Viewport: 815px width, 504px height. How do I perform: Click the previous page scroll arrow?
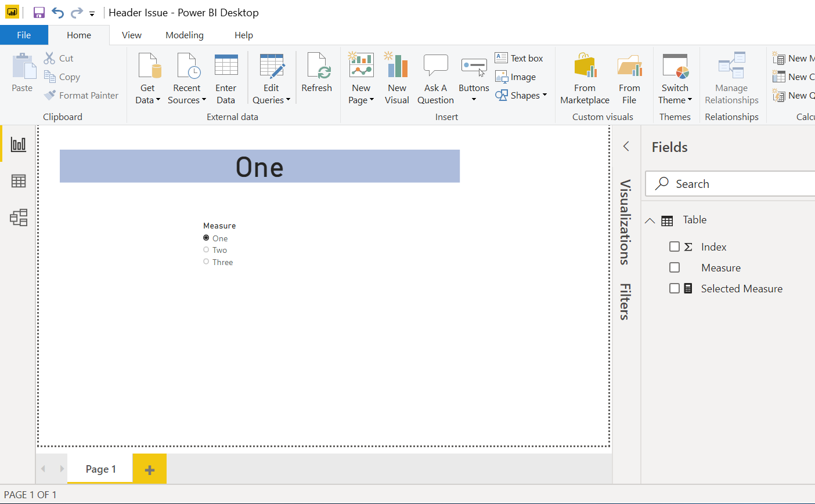coord(44,469)
